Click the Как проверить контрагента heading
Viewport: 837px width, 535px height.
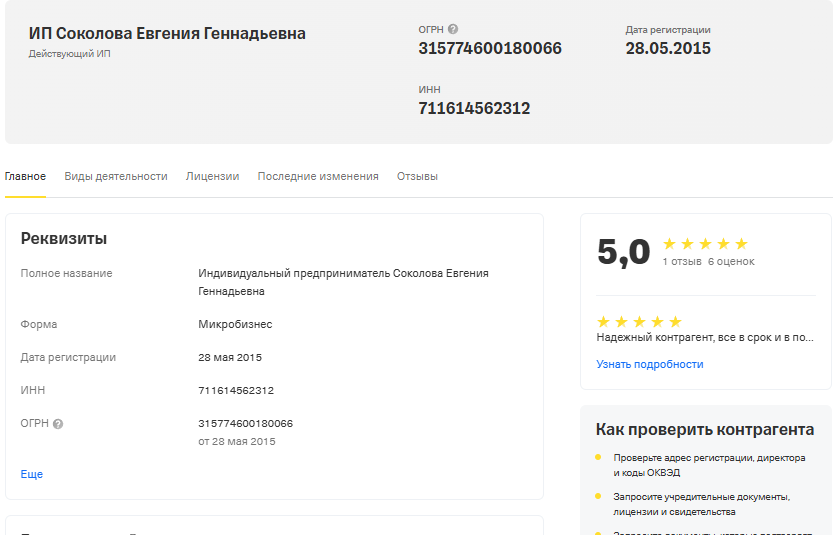coord(705,429)
